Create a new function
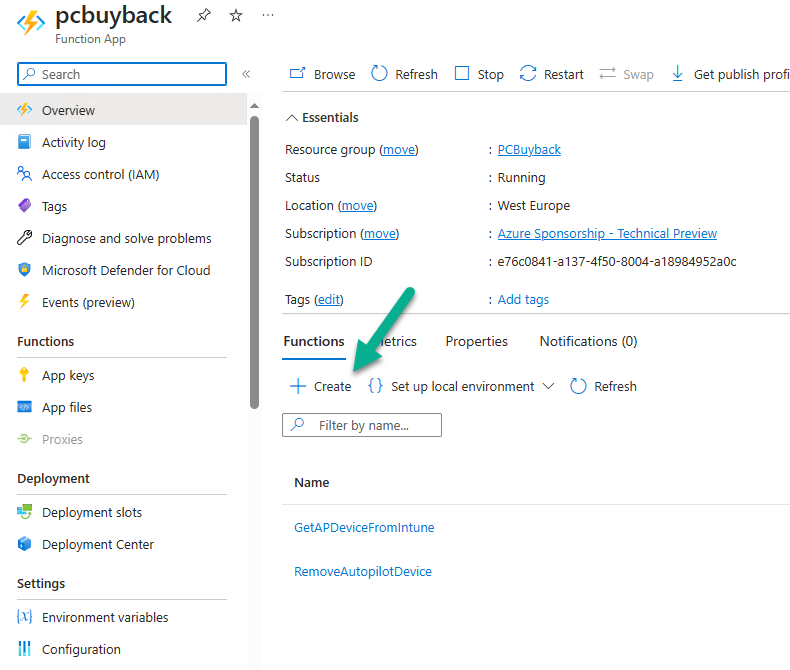Image resolution: width=790 pixels, height=670 pixels. click(x=320, y=386)
